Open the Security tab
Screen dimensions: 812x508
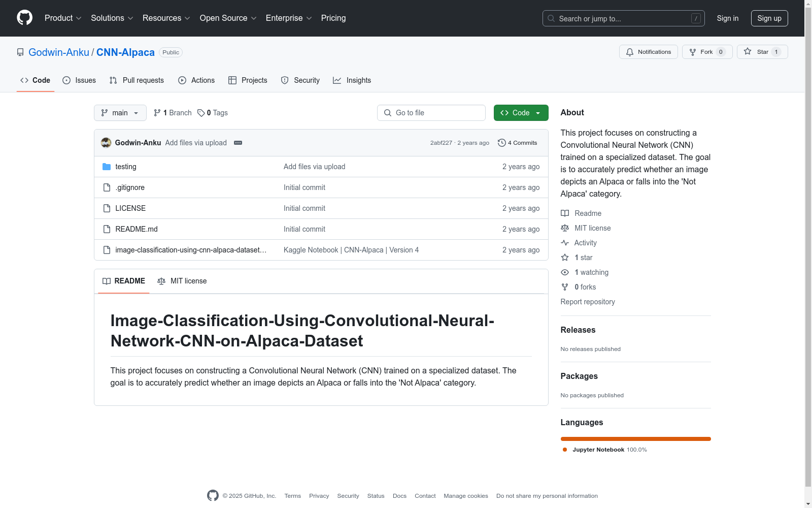pos(300,80)
